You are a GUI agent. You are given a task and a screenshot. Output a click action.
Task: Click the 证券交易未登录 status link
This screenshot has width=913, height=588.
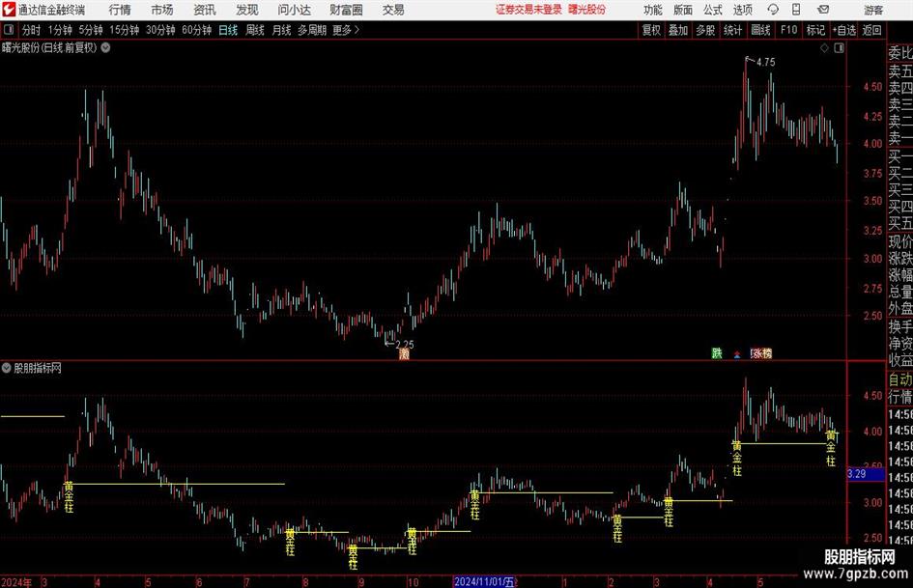528,10
